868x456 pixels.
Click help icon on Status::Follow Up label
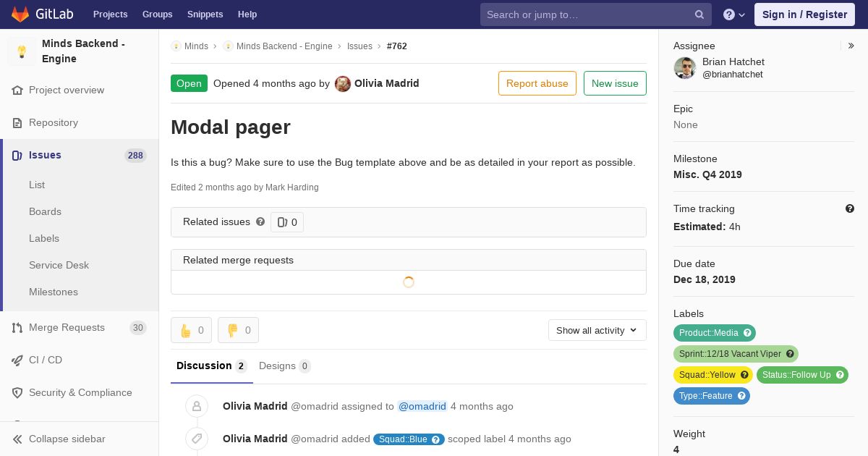[x=840, y=375]
